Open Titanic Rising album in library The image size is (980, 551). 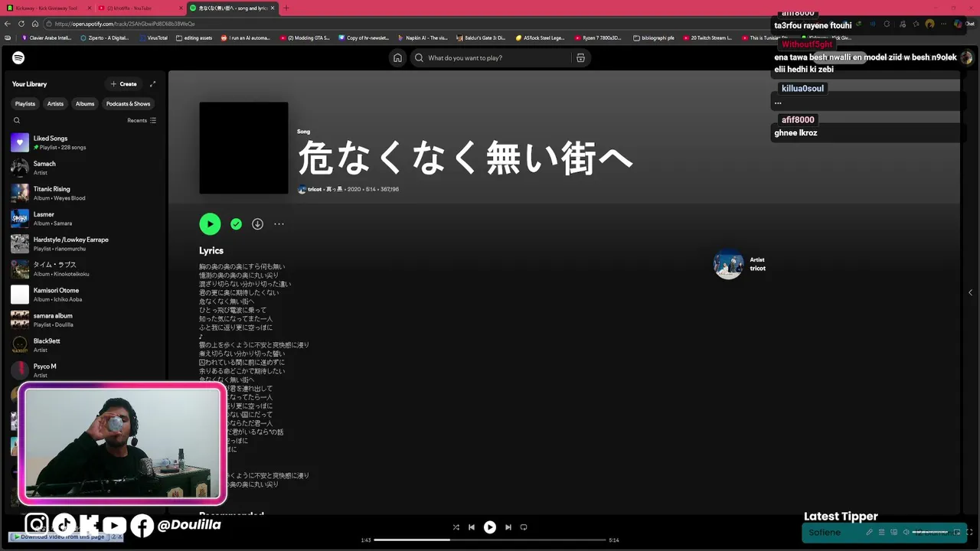pos(84,193)
